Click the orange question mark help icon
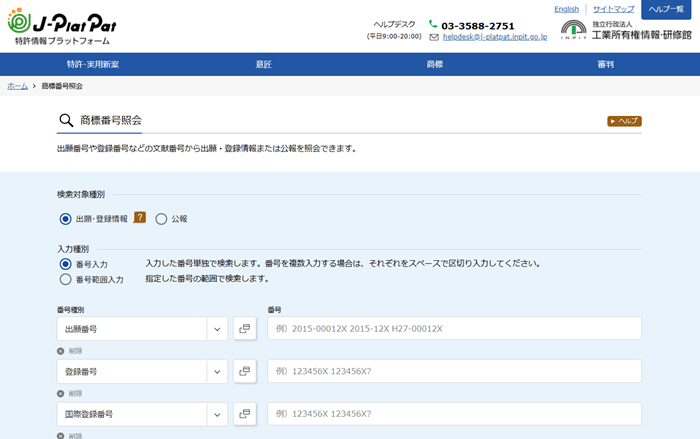Image resolution: width=700 pixels, height=439 pixels. pos(140,217)
